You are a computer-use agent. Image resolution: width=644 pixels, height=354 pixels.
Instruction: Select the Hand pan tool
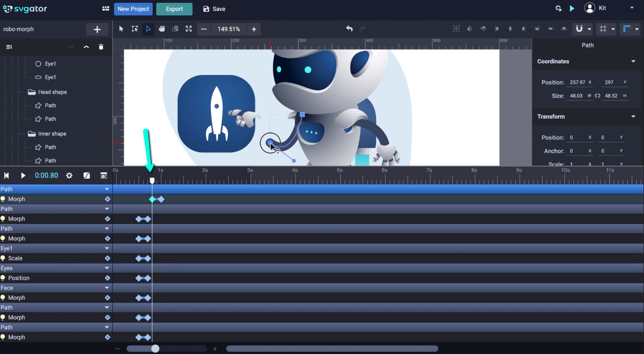coord(162,29)
